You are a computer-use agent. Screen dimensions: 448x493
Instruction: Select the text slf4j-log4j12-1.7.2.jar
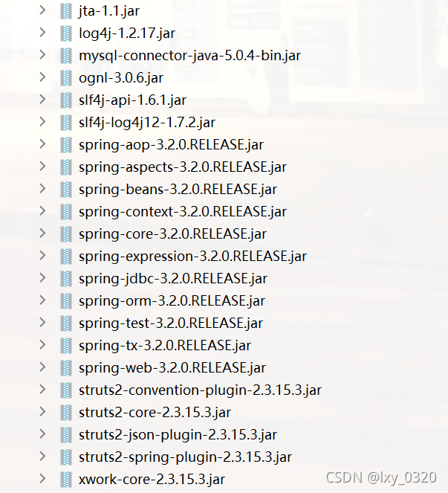(147, 123)
